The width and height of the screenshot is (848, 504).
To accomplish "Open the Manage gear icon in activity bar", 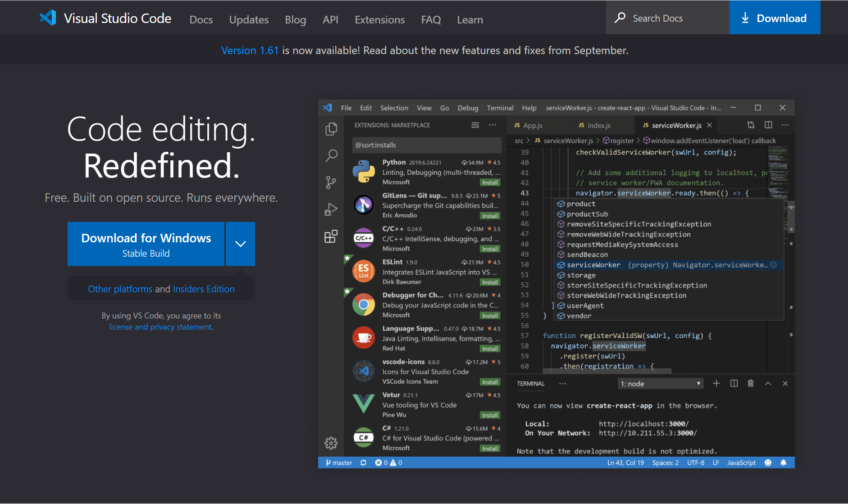I will click(x=331, y=443).
